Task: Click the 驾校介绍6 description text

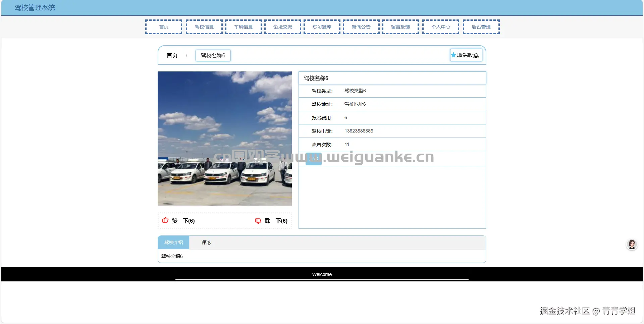Action: 172,256
